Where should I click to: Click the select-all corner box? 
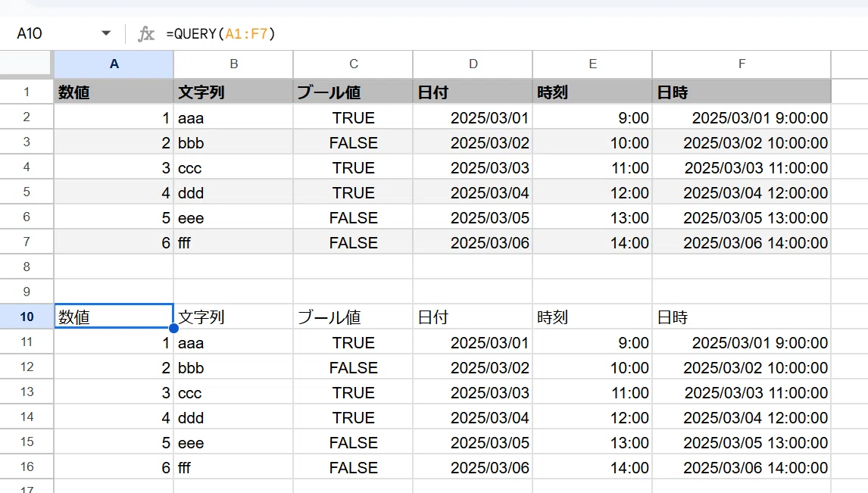point(26,64)
